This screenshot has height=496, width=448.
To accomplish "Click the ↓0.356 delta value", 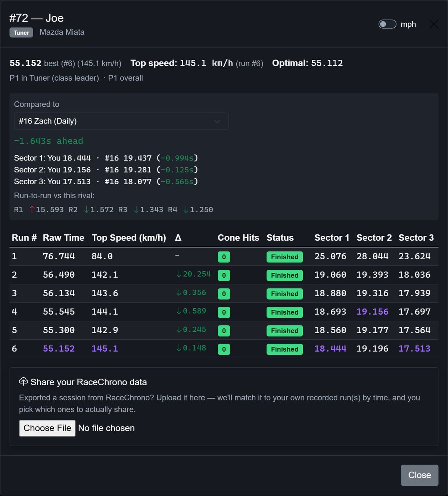I will [x=191, y=293].
